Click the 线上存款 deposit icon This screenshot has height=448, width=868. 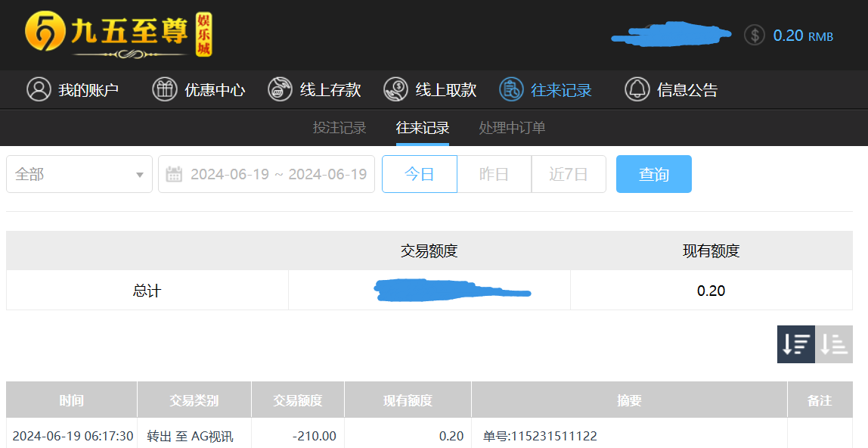tap(280, 89)
